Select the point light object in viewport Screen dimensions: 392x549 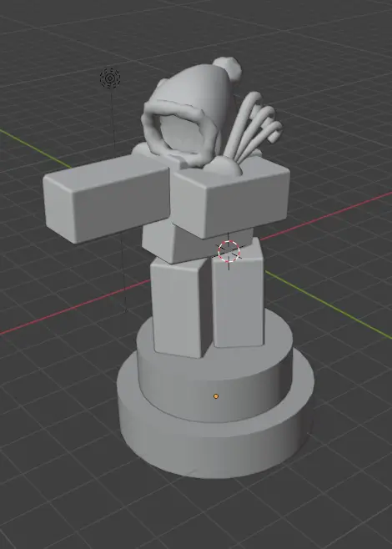(110, 78)
